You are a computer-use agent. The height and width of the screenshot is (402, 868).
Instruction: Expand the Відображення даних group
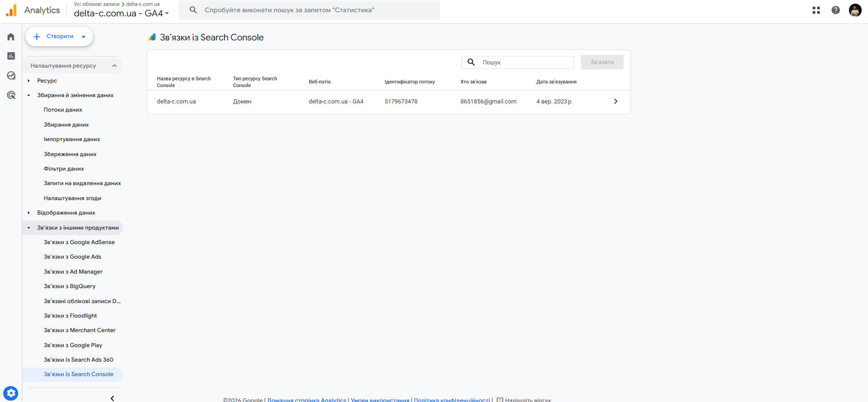[29, 213]
